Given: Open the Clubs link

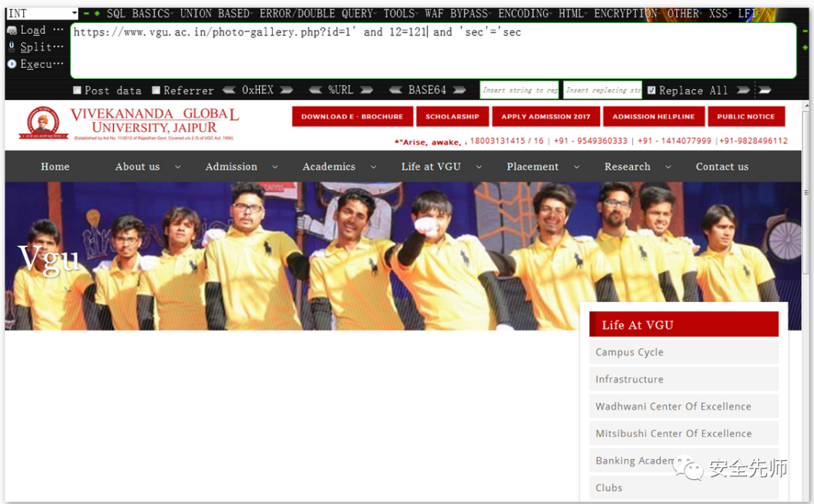Looking at the screenshot, I should [x=684, y=487].
